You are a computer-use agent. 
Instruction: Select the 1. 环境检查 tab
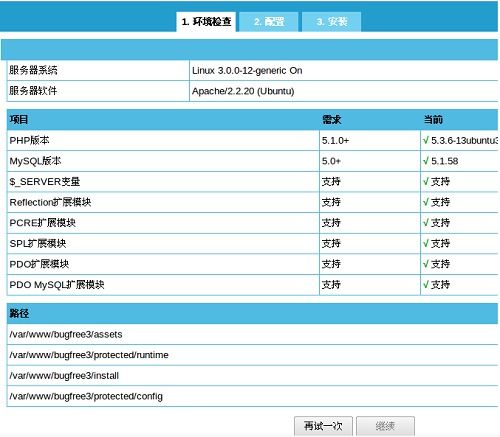coord(206,22)
